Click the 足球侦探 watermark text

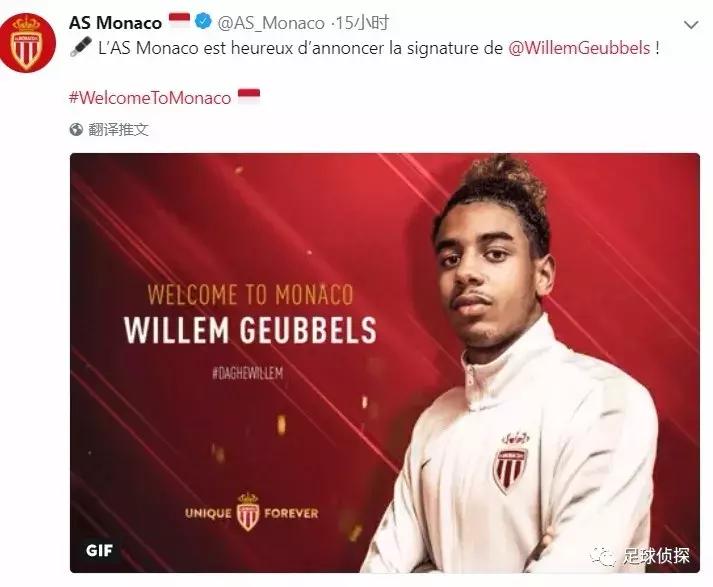point(656,556)
